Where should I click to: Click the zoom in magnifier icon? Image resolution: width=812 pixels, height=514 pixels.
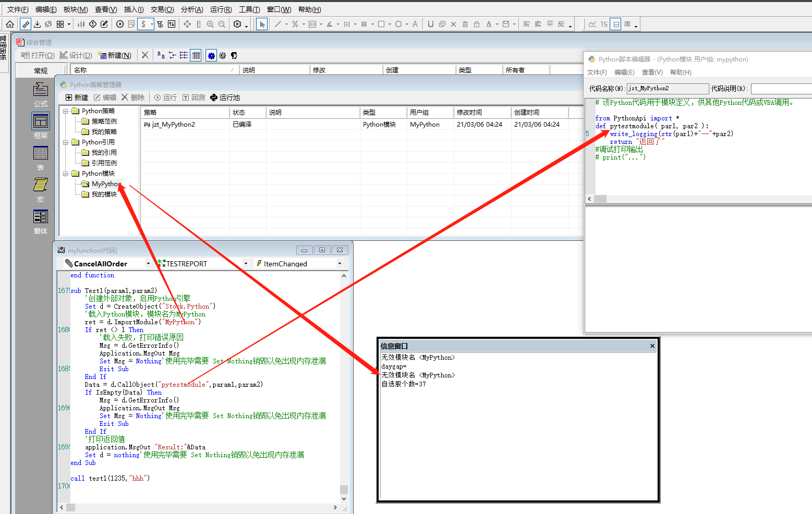[210, 24]
